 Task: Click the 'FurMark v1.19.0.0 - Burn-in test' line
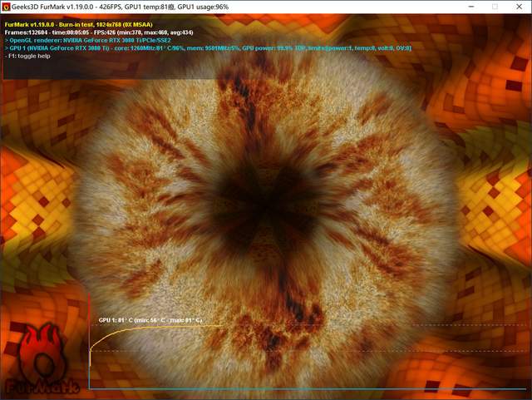[x=78, y=24]
